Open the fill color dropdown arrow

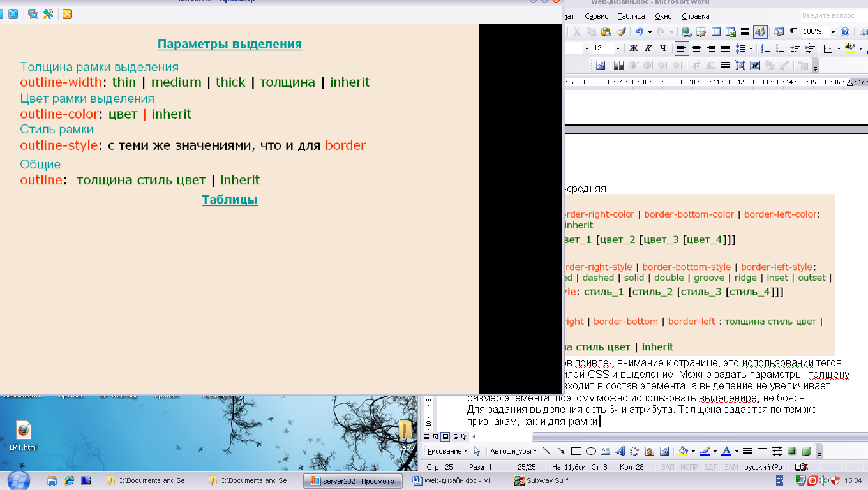tap(693, 451)
